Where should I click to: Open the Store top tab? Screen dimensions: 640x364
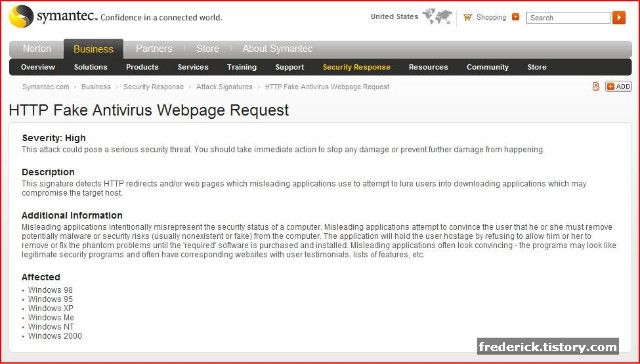(208, 49)
